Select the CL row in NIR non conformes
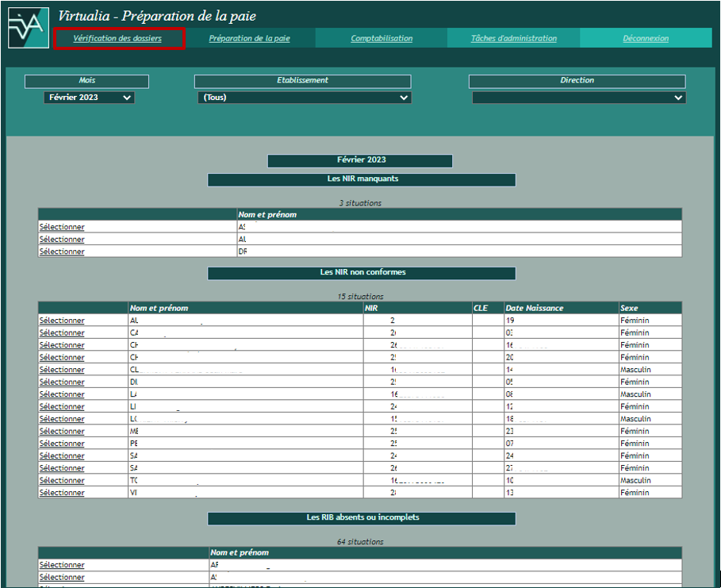This screenshot has width=721, height=588. 62,370
